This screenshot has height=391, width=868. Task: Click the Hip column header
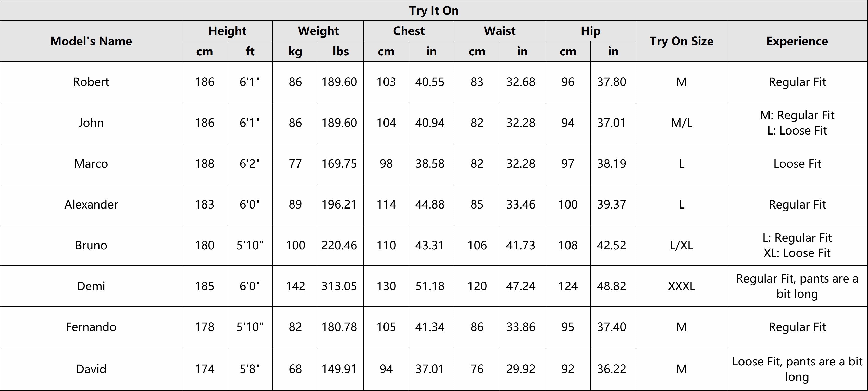coord(590,31)
